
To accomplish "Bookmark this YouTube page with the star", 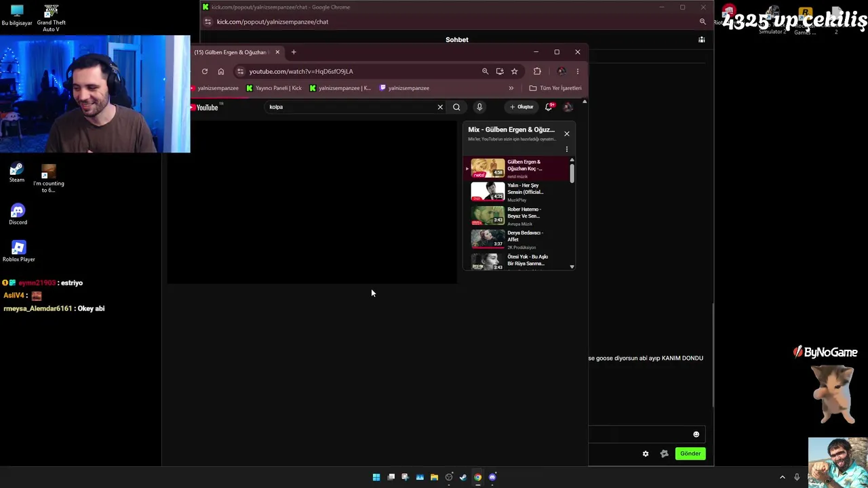I will (x=515, y=71).
